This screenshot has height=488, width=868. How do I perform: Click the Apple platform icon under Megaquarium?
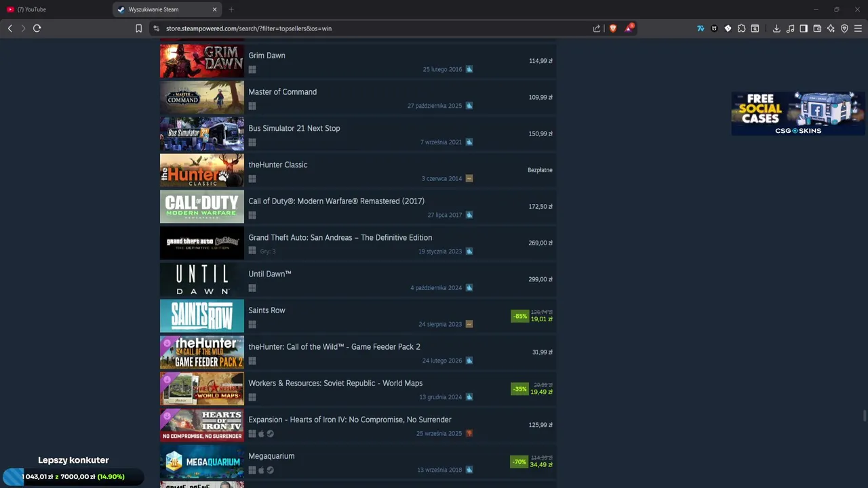261,470
